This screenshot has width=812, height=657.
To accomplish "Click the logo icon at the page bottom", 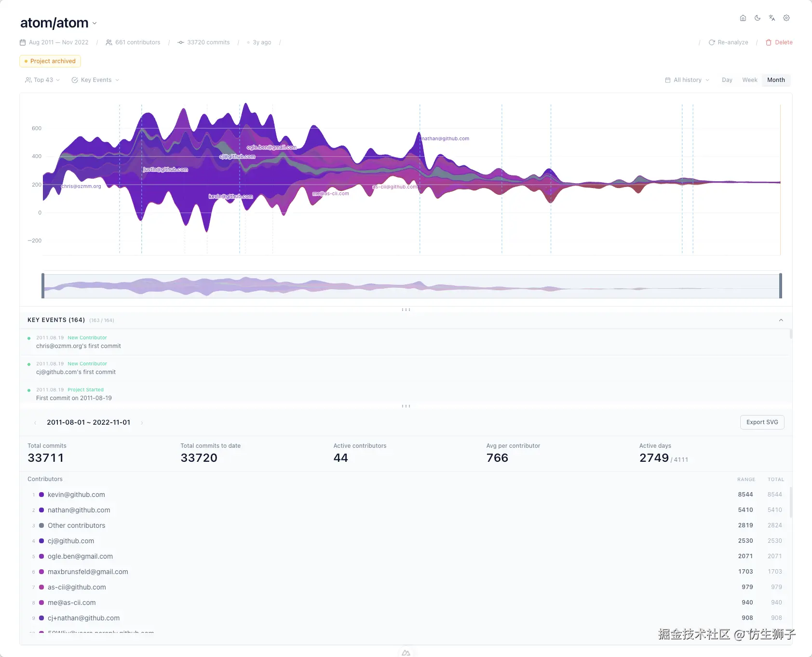I will click(x=406, y=653).
